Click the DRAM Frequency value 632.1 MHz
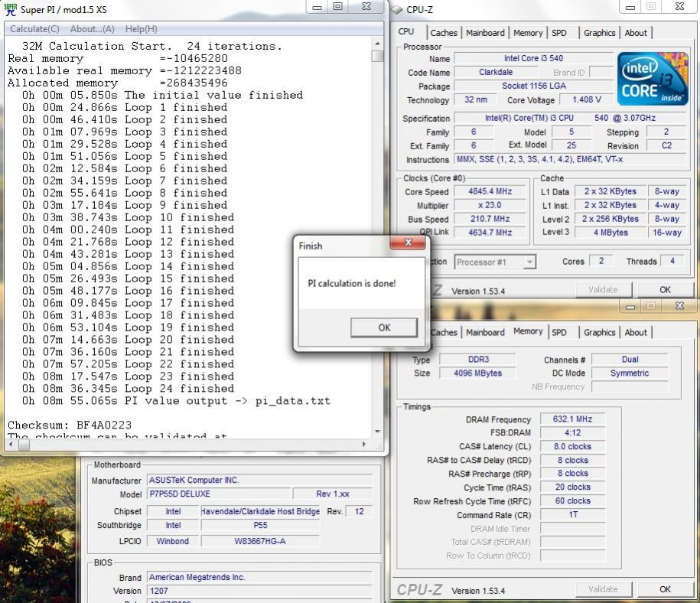This screenshot has height=603, width=700. [x=572, y=419]
